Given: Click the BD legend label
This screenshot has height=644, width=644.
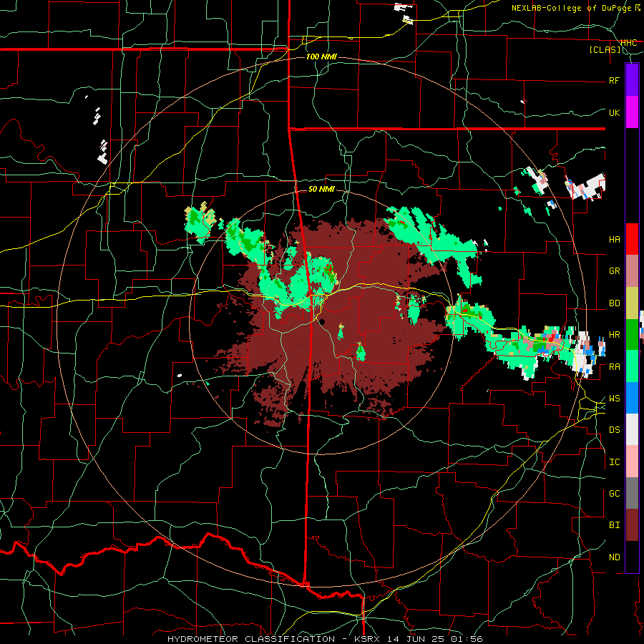Looking at the screenshot, I should click(x=614, y=303).
